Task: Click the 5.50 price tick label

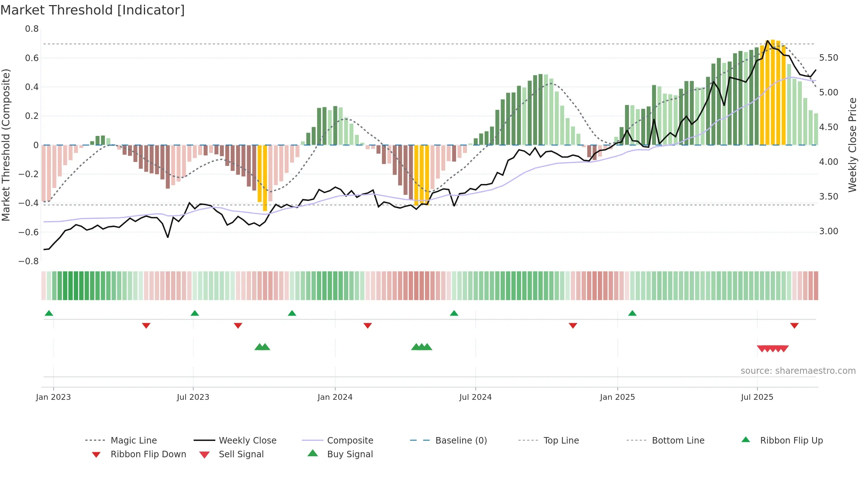Action: pos(829,58)
